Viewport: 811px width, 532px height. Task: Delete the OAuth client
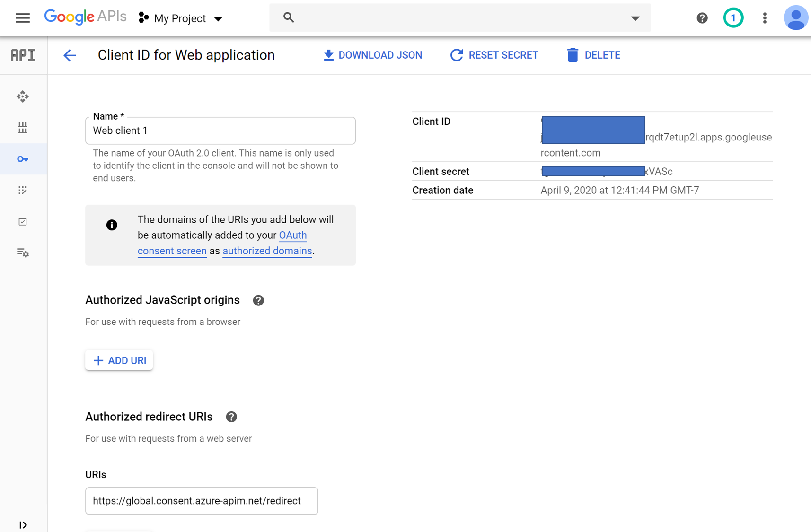point(593,55)
